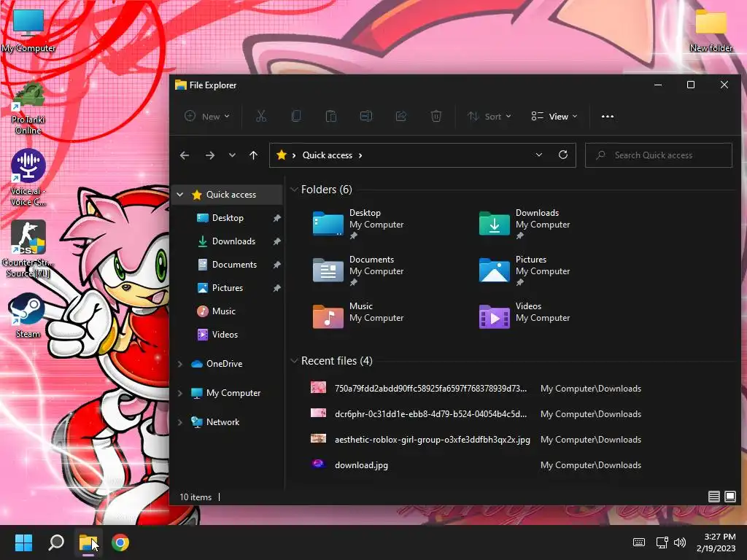
Task: Open the Videos folder tile icon
Action: click(x=494, y=316)
